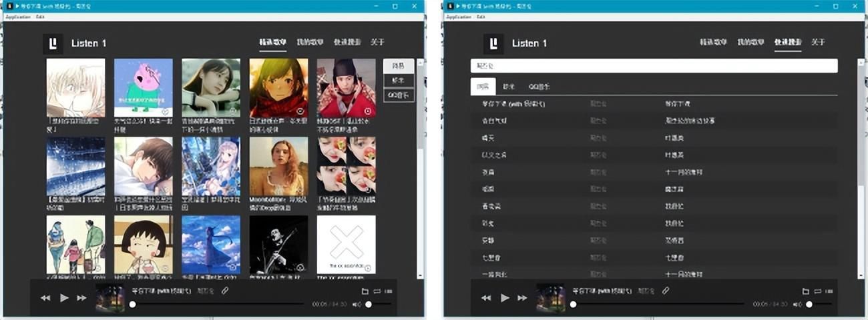Start playback with left window play button

(x=64, y=298)
